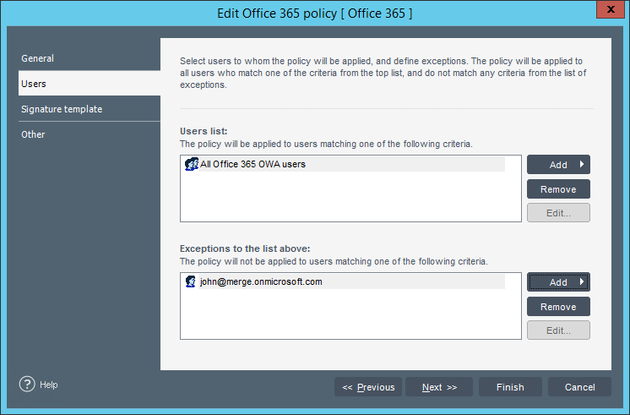Click empty area of Exceptions list box
Viewport: 630px width, 415px height.
tap(350, 314)
